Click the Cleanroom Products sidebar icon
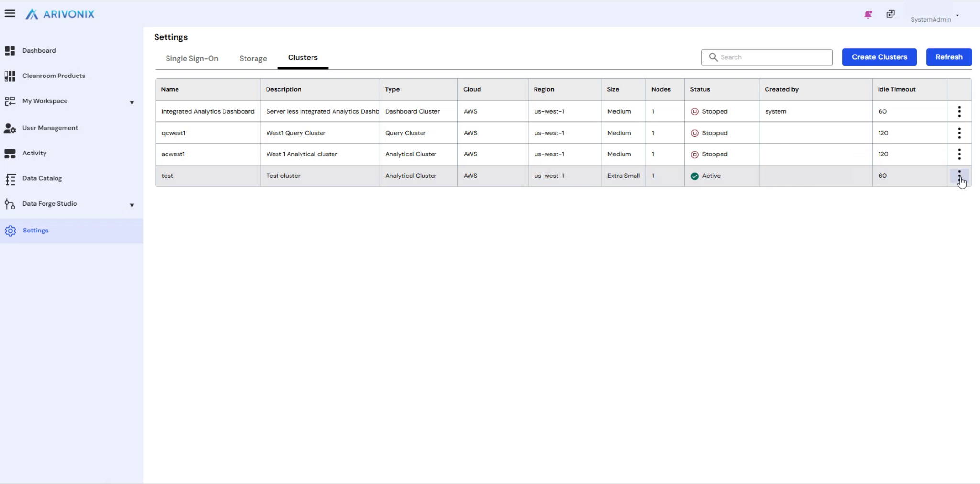This screenshot has height=484, width=980. 10,76
